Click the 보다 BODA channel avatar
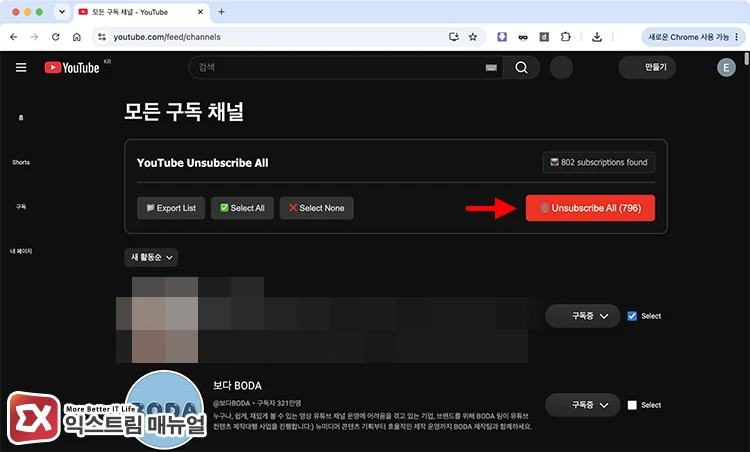This screenshot has height=452, width=750. [x=165, y=410]
